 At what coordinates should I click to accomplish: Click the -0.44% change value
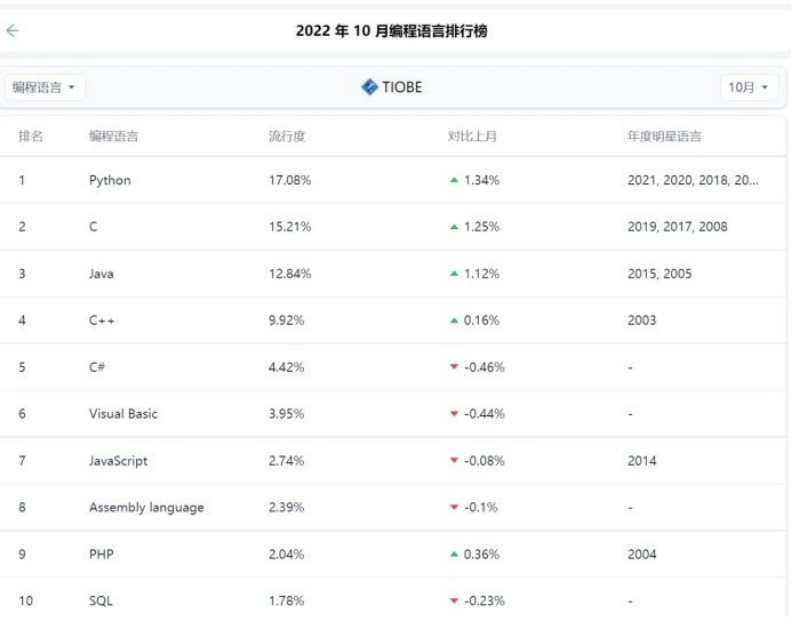coord(484,413)
